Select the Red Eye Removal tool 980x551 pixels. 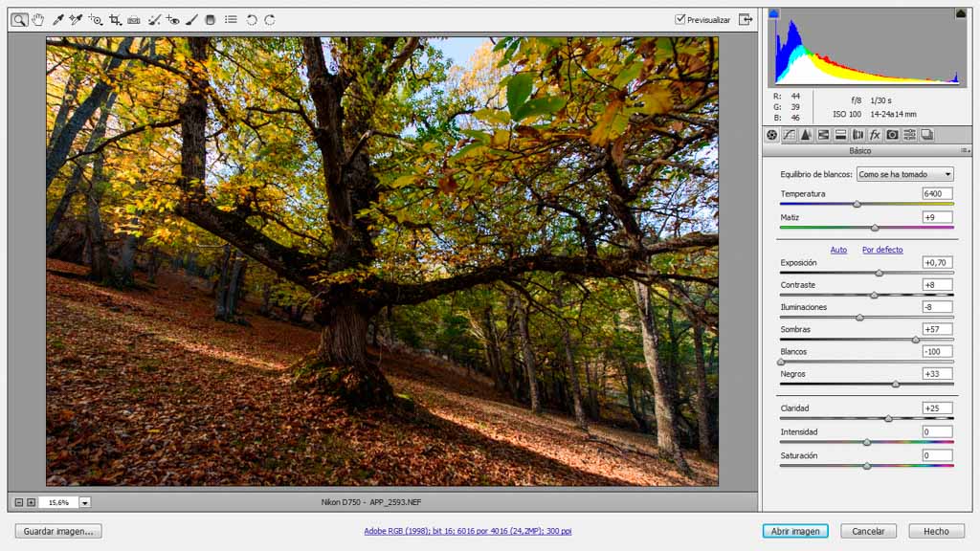click(x=172, y=19)
